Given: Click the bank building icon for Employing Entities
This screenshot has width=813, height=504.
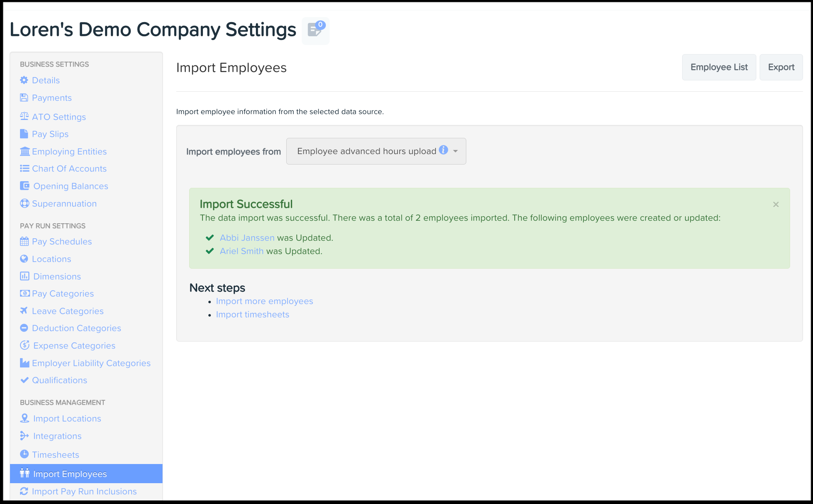Looking at the screenshot, I should 25,151.
